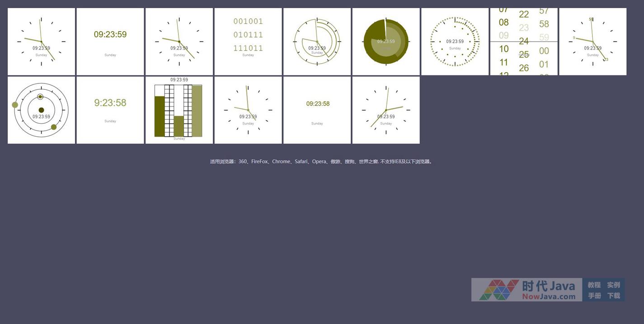Select the scrolling number wheel clock

(x=523, y=42)
